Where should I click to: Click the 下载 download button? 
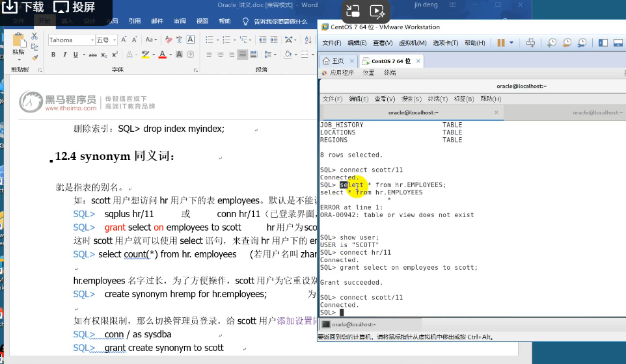pyautogui.click(x=23, y=7)
